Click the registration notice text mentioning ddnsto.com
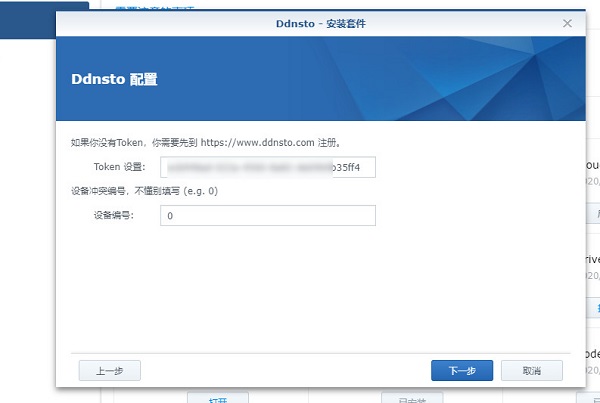Image resolution: width=600 pixels, height=403 pixels. coord(206,143)
